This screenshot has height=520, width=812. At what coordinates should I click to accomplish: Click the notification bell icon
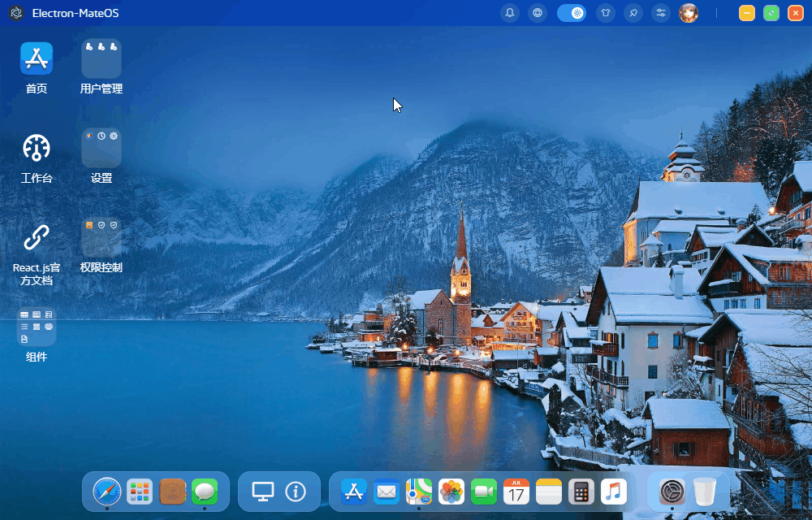point(510,13)
